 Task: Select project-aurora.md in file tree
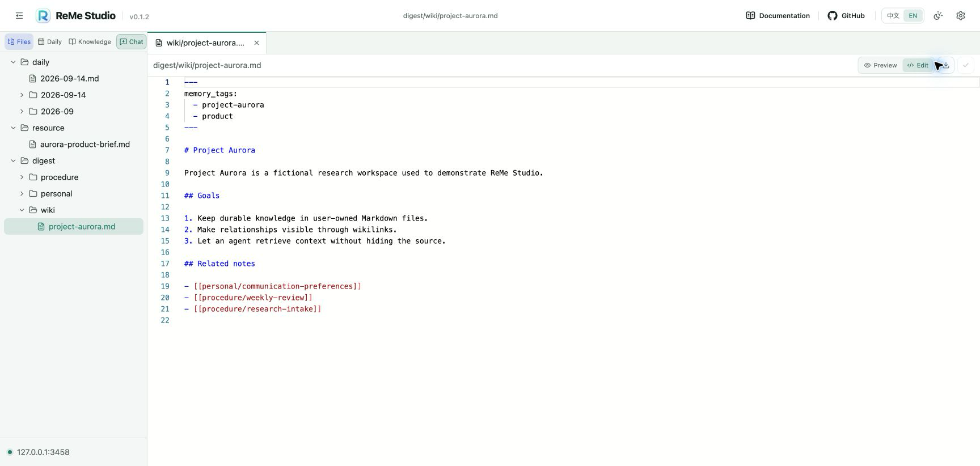point(74,226)
